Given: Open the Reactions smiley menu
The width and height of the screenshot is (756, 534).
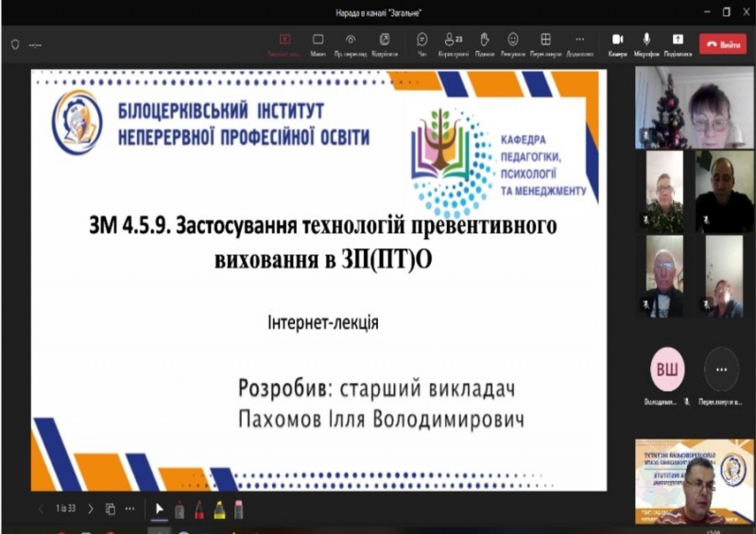Looking at the screenshot, I should (513, 40).
